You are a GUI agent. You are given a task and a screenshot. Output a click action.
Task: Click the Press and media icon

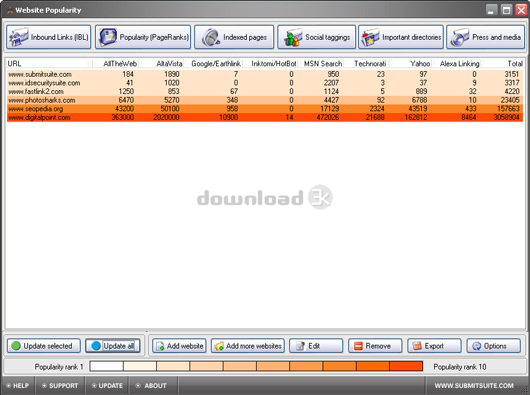tap(460, 37)
